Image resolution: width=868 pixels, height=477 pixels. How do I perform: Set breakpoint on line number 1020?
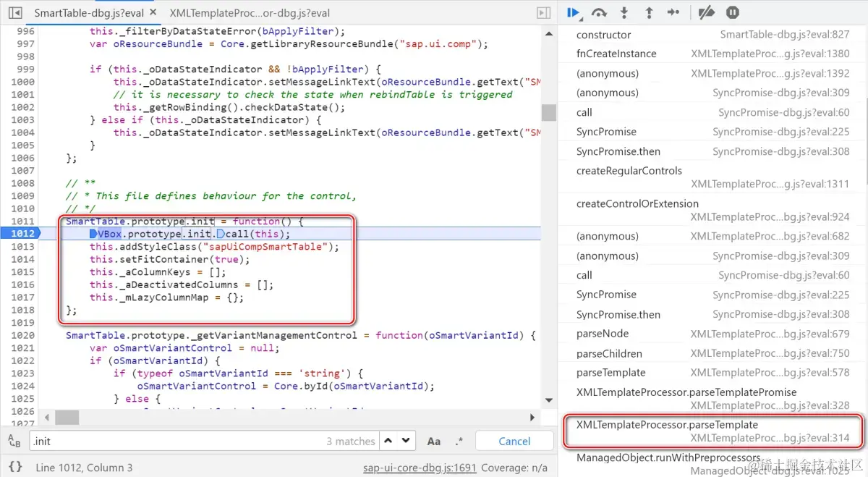pos(22,335)
